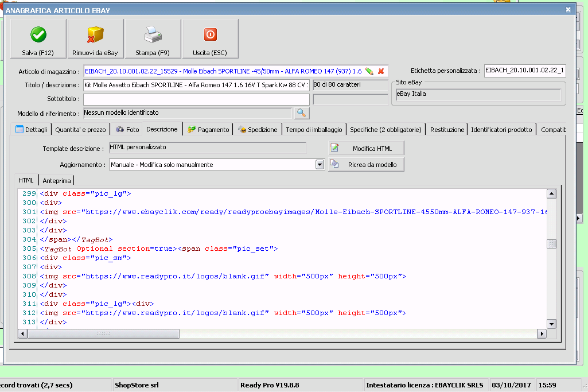The height and width of the screenshot is (392, 588).
Task: Click the Rimuovi da eBay box icon
Action: [x=95, y=35]
